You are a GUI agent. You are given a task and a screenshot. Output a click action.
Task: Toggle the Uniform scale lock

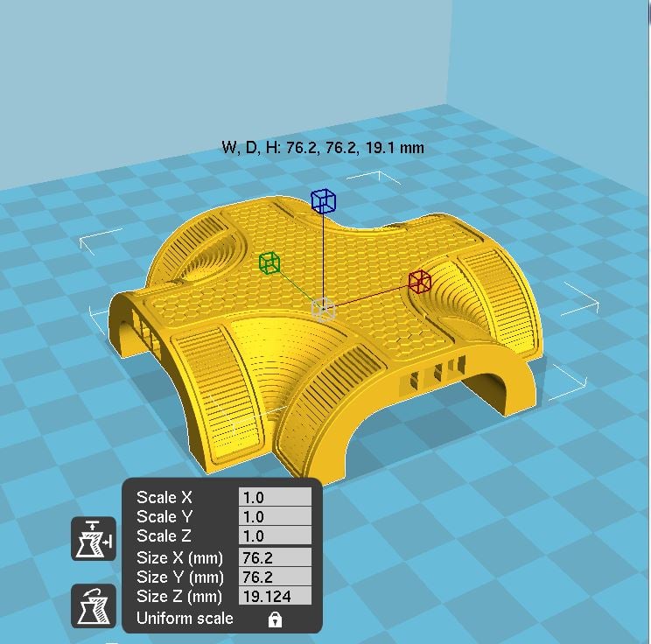[275, 619]
